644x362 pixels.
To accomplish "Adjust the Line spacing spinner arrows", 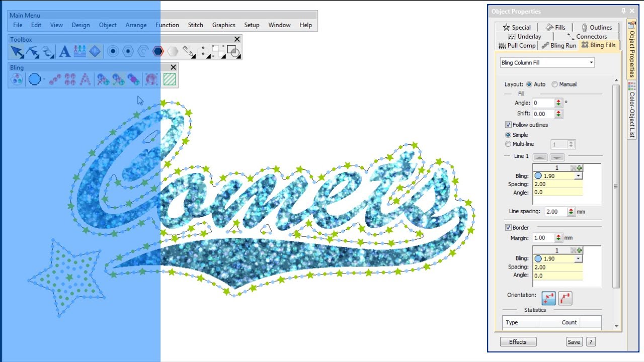I will tap(571, 212).
